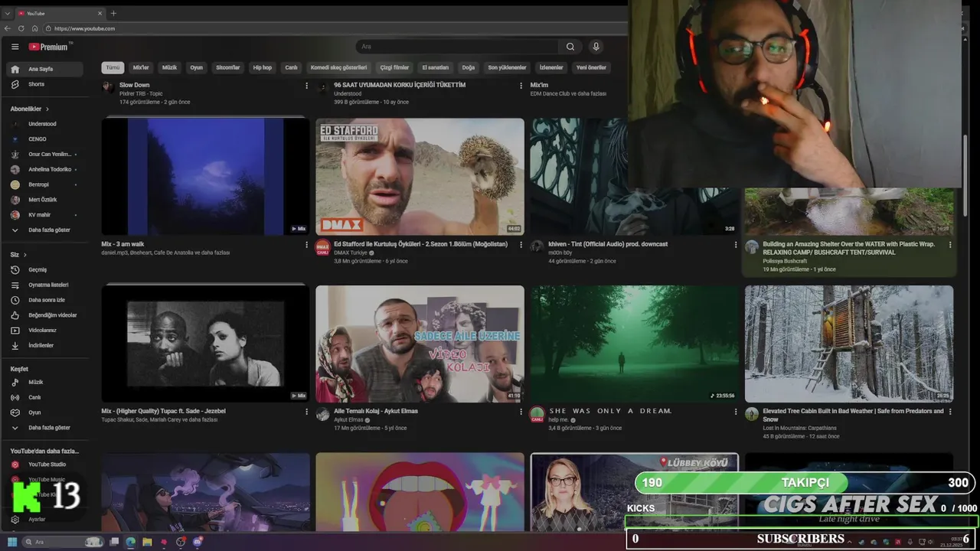Open Understood channel subscription
The width and height of the screenshot is (980, 551).
click(x=43, y=124)
